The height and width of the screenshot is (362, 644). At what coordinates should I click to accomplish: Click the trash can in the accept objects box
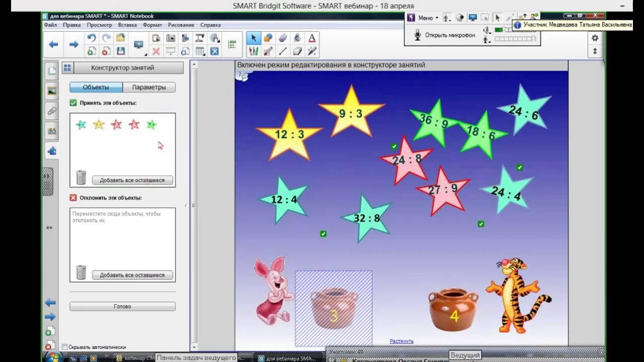pyautogui.click(x=81, y=177)
